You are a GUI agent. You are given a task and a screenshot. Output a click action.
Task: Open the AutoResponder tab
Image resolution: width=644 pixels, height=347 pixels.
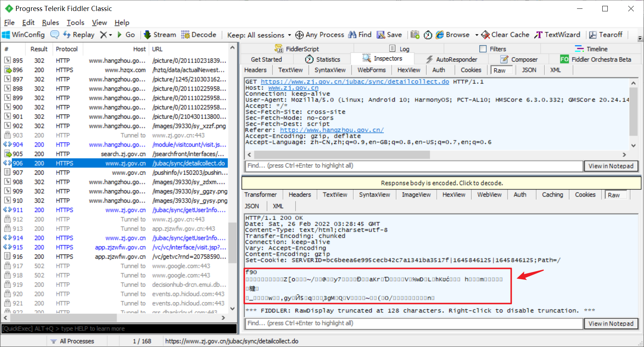[452, 59]
